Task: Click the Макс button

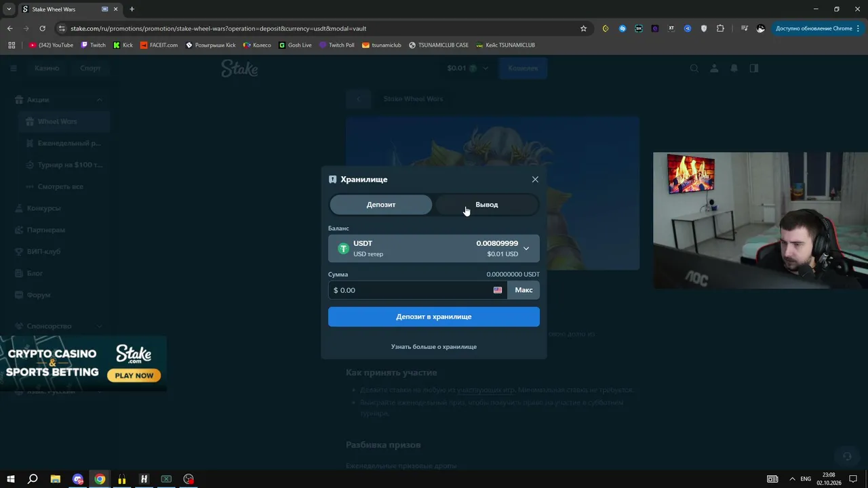Action: coord(524,290)
